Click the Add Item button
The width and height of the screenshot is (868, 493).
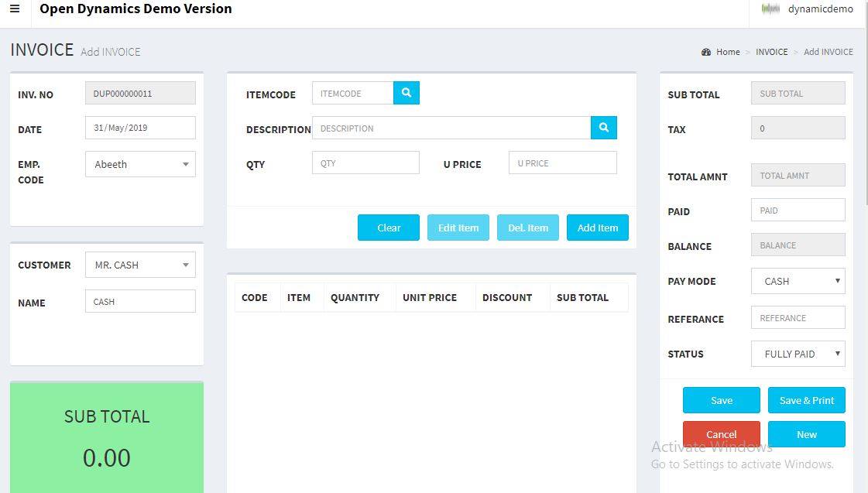click(598, 228)
